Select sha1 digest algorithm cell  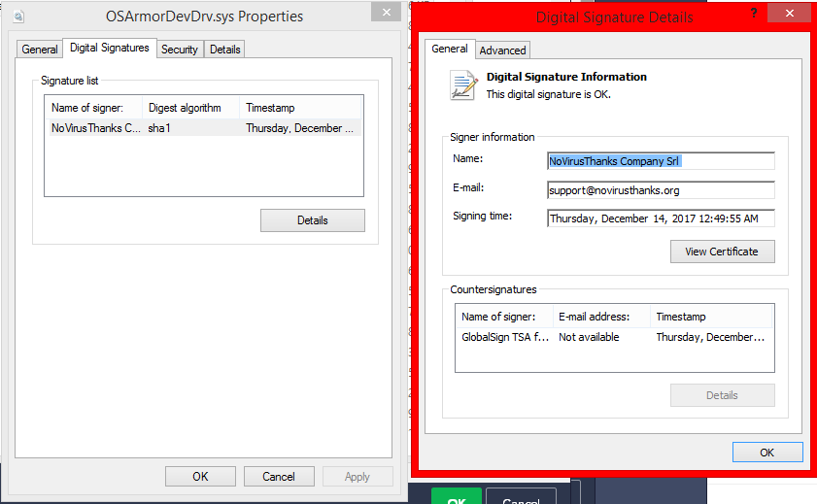pos(159,128)
